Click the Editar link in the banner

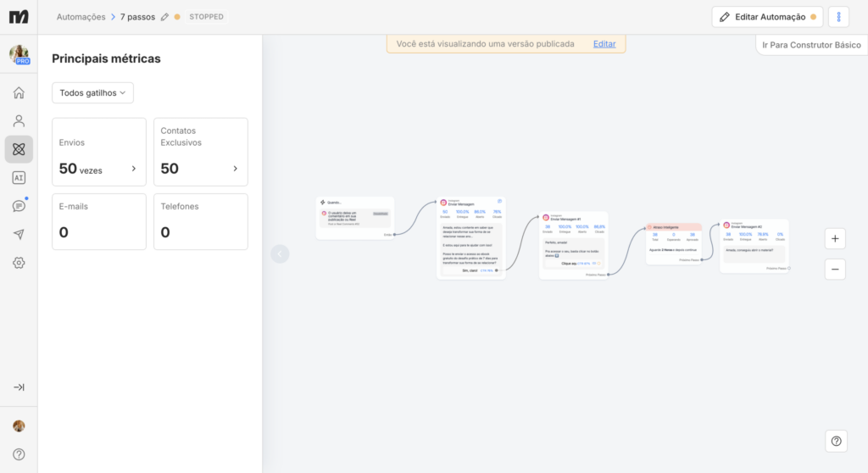point(604,43)
